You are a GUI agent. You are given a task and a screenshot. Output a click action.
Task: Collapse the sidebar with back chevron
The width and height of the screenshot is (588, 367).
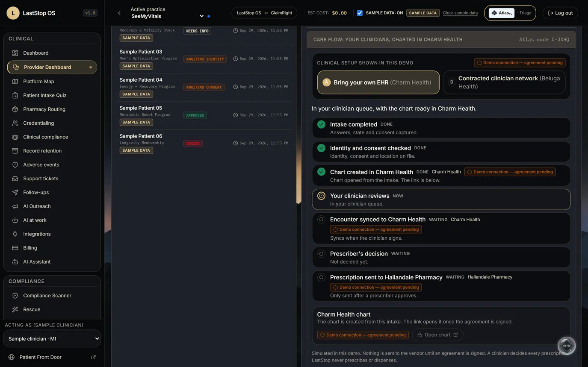pyautogui.click(x=119, y=13)
